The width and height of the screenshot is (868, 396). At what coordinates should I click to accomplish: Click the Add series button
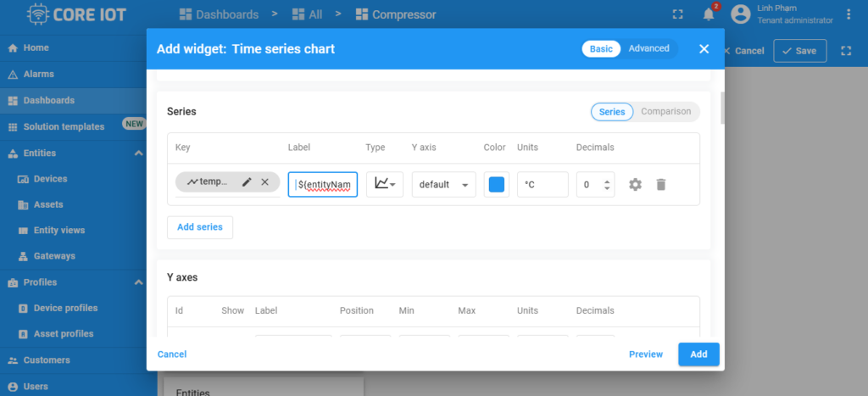[200, 227]
